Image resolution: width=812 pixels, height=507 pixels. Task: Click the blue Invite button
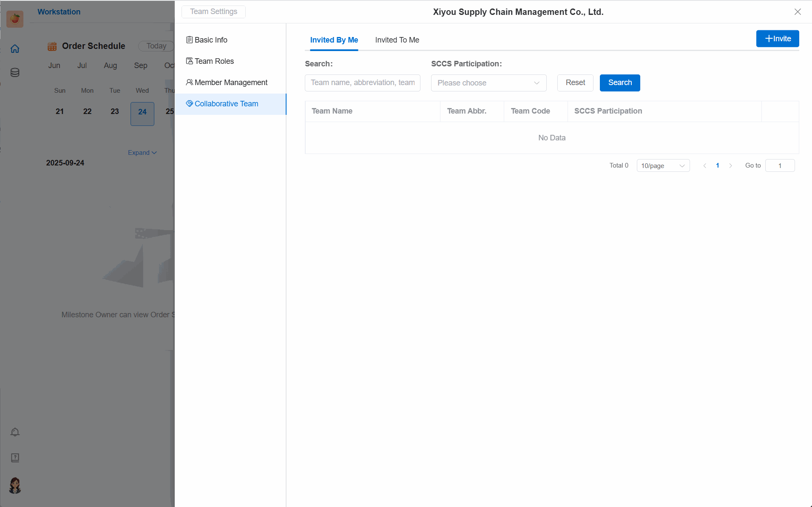[x=777, y=39]
